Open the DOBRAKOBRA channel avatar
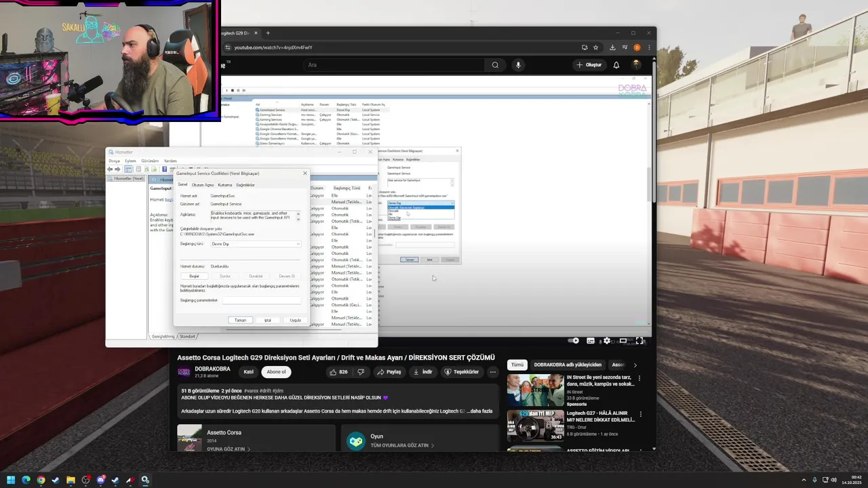 [184, 372]
